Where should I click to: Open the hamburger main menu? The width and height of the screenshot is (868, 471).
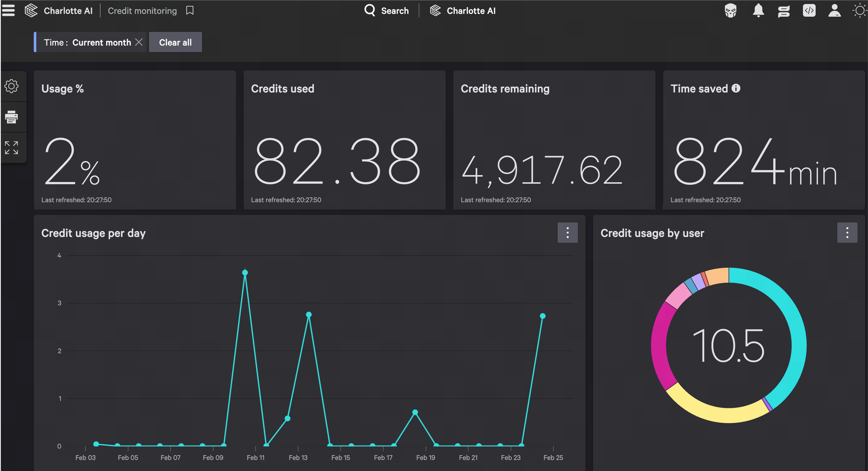[8, 10]
